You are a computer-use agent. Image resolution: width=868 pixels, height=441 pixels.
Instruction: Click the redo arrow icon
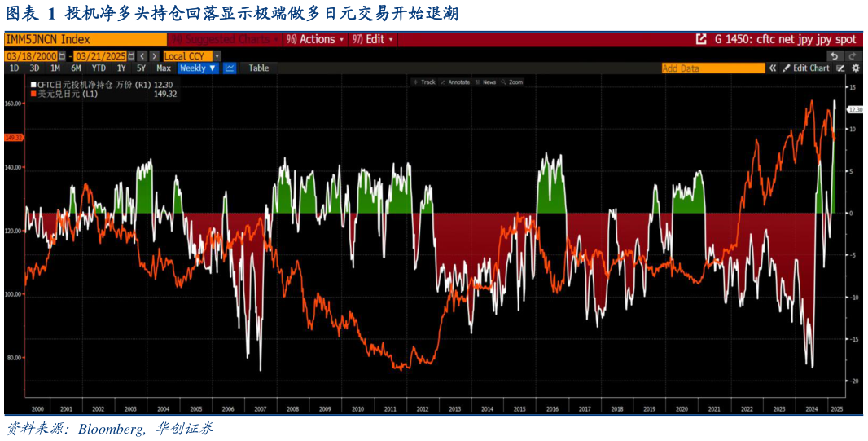853,56
